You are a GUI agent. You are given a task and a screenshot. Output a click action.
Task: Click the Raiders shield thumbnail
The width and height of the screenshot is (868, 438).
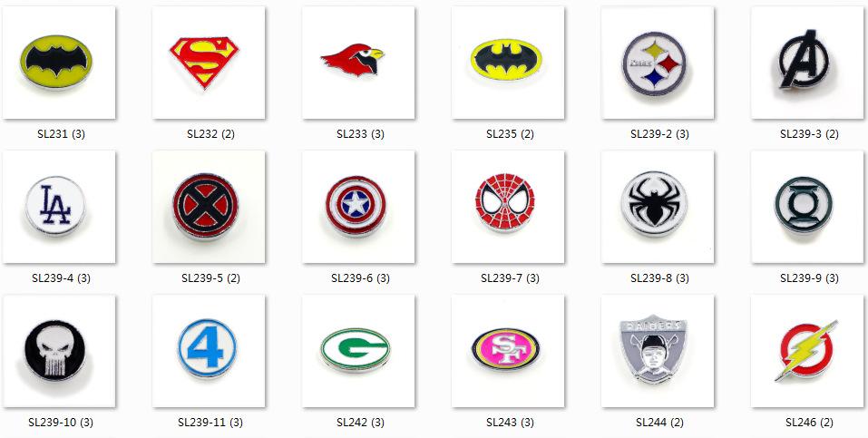point(658,351)
